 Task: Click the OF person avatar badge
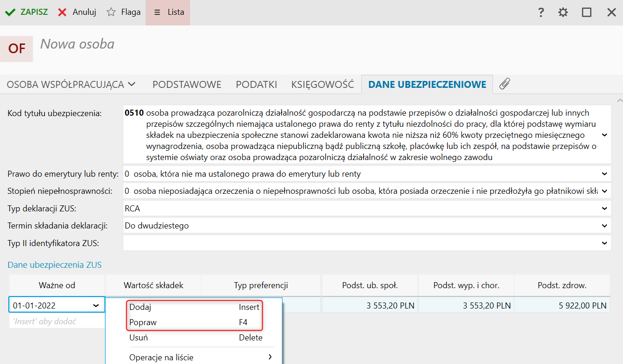pyautogui.click(x=17, y=49)
